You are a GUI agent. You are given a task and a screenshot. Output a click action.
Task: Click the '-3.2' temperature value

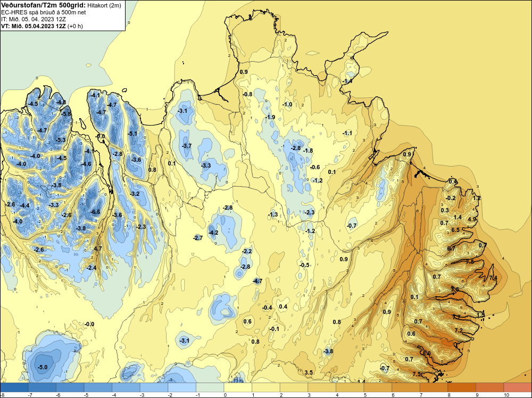[135, 194]
